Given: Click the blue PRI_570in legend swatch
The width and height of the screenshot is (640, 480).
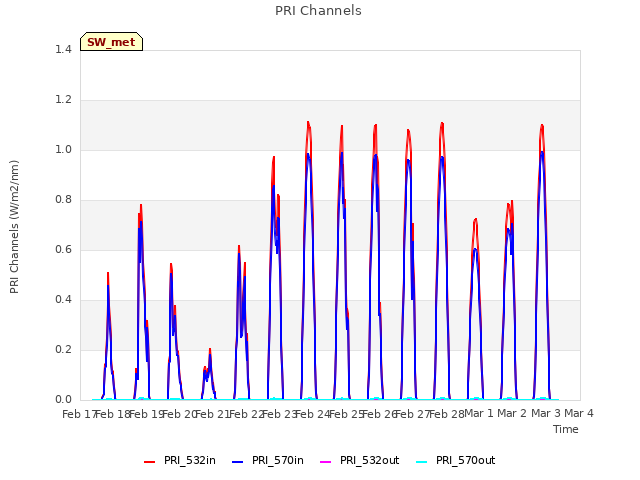Looking at the screenshot, I should (x=238, y=462).
